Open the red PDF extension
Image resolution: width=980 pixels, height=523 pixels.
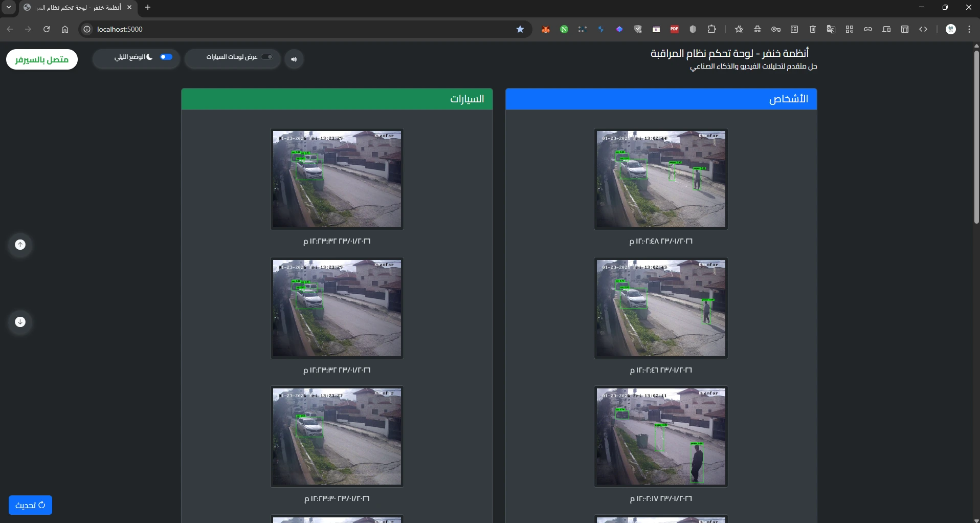[x=675, y=30]
